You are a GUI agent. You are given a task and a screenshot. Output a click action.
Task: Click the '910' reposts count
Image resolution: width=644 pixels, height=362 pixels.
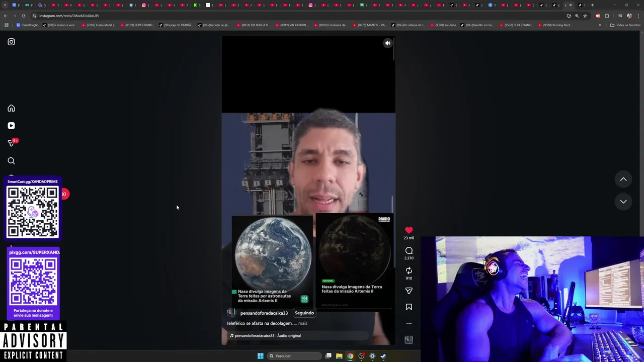click(x=409, y=278)
